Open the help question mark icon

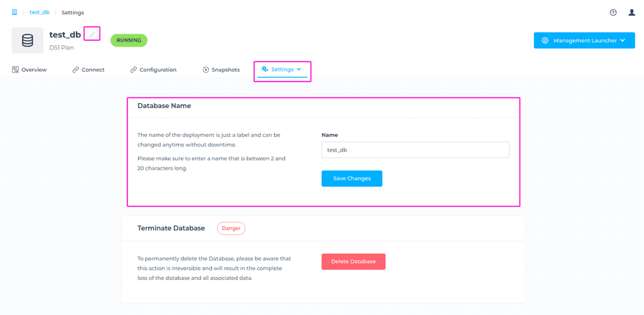[613, 12]
